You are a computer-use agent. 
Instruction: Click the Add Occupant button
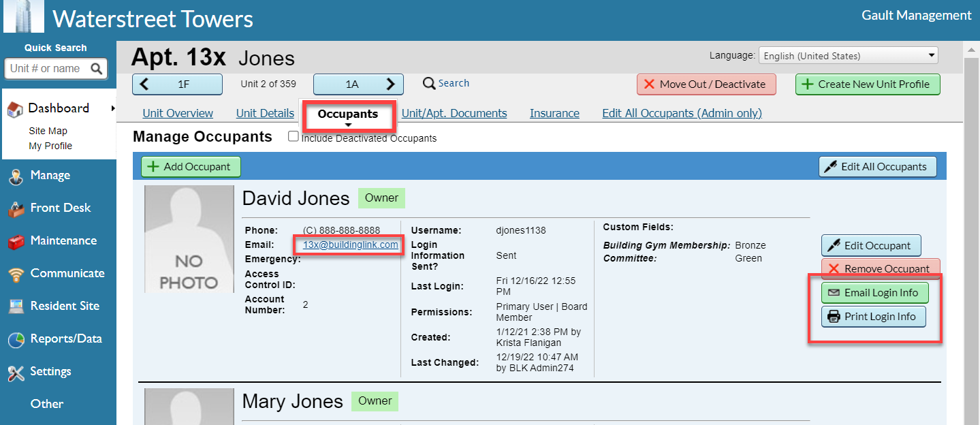pyautogui.click(x=191, y=167)
